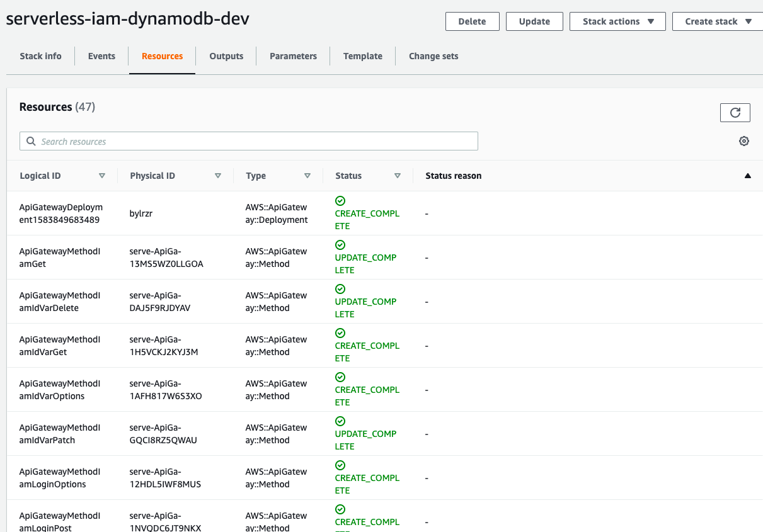This screenshot has width=763, height=532.
Task: Click status icon of ApiGatewayDeployment1583849683489 row
Action: pyautogui.click(x=340, y=201)
